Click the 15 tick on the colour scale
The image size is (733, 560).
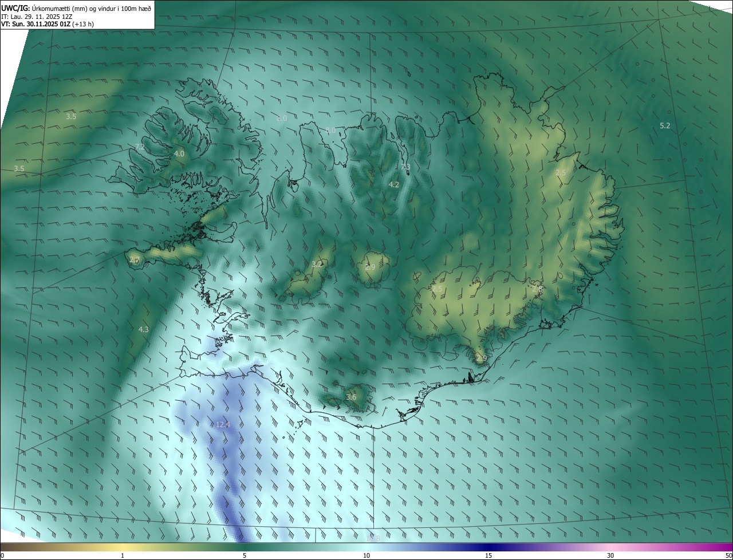point(488,555)
